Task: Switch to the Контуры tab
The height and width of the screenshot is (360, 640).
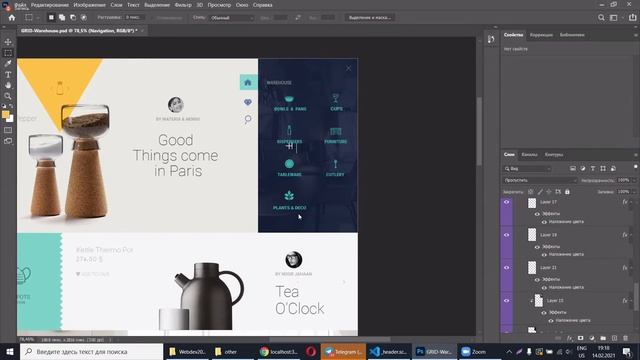Action: 554,155
